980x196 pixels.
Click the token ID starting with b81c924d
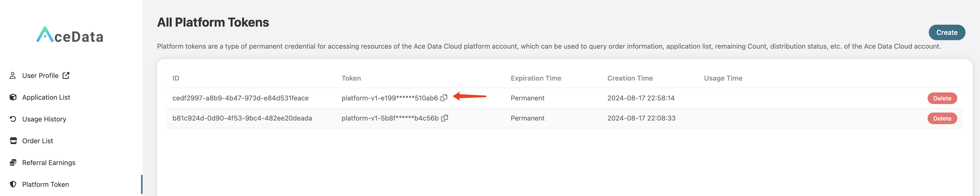pos(242,118)
